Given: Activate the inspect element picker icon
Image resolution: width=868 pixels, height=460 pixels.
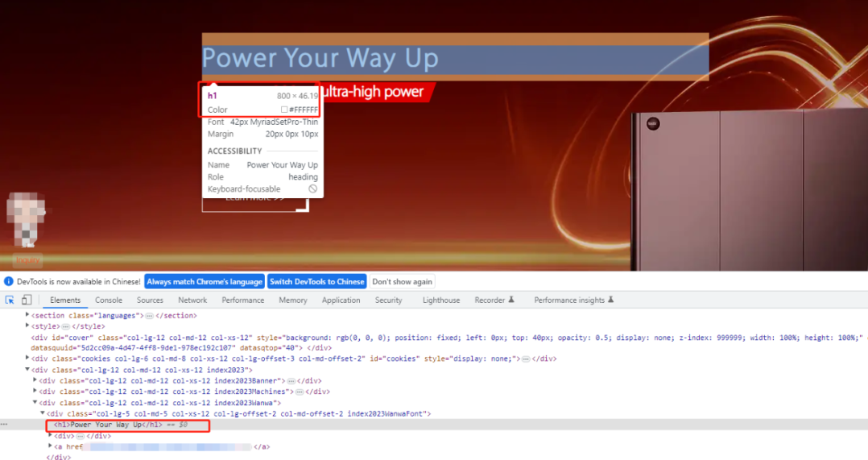Looking at the screenshot, I should [10, 300].
